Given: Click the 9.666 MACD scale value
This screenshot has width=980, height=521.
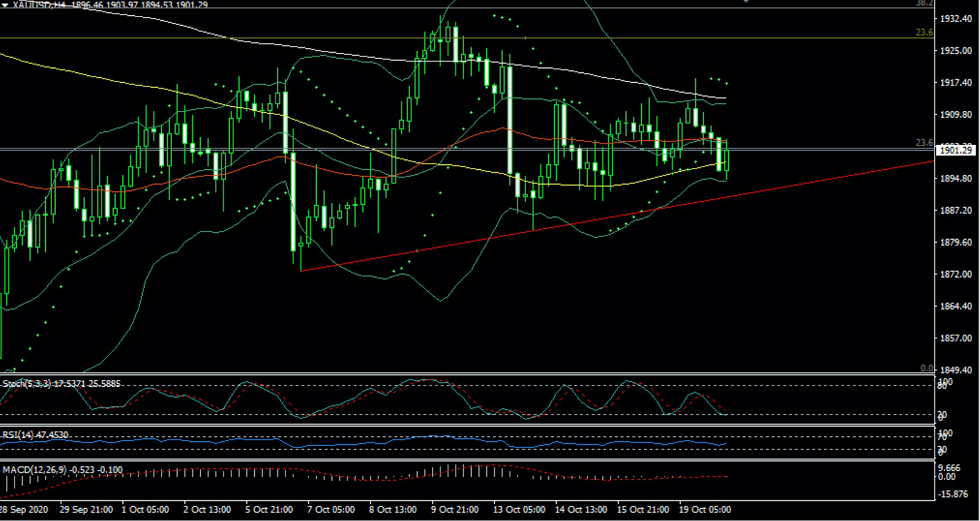Looking at the screenshot, I should (x=949, y=468).
